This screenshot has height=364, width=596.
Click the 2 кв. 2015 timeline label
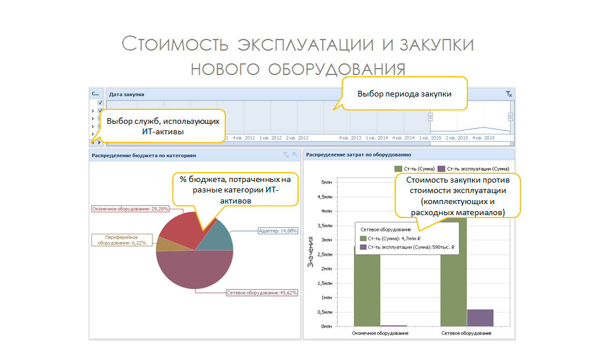tap(457, 138)
